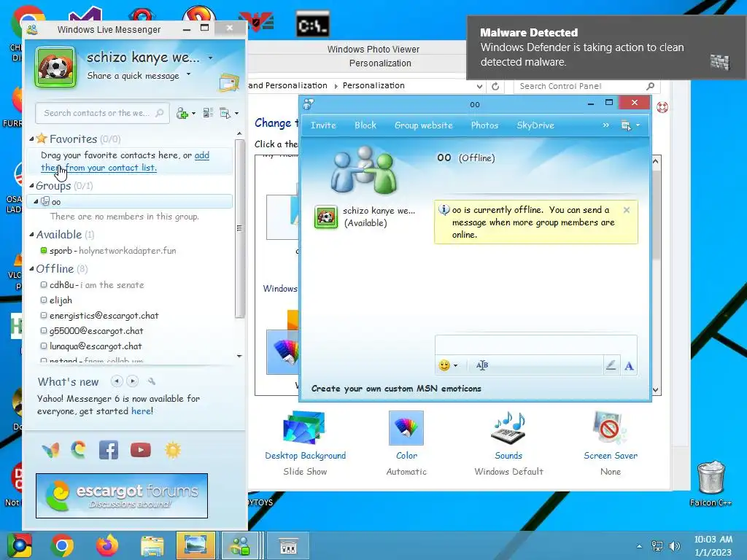747x560 pixels.
Task: Click the contact list vertical scrollbar
Action: (x=239, y=228)
